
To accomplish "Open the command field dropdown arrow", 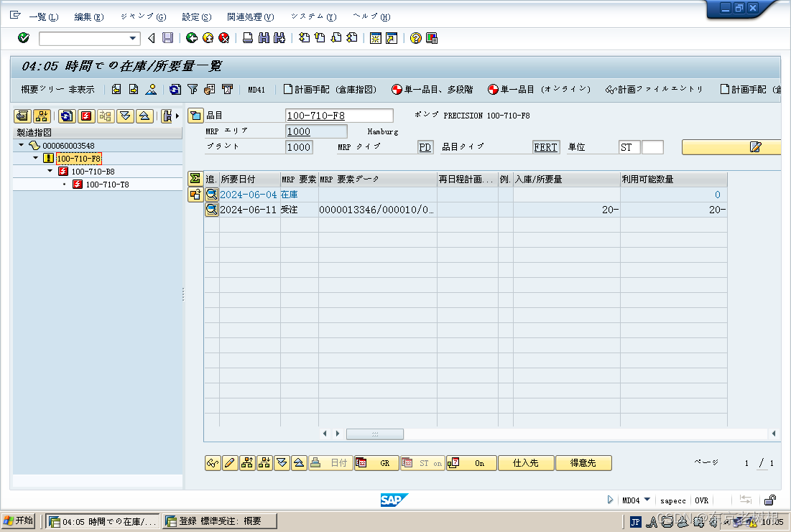I will pyautogui.click(x=133, y=38).
